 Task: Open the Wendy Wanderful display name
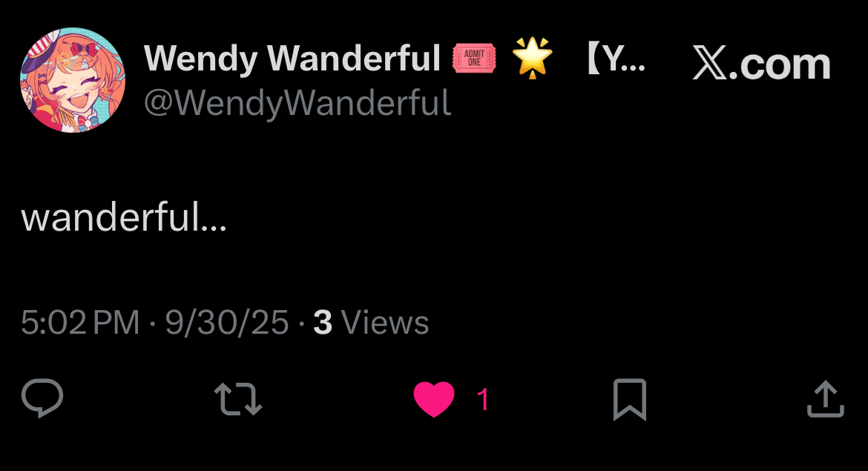tap(292, 58)
